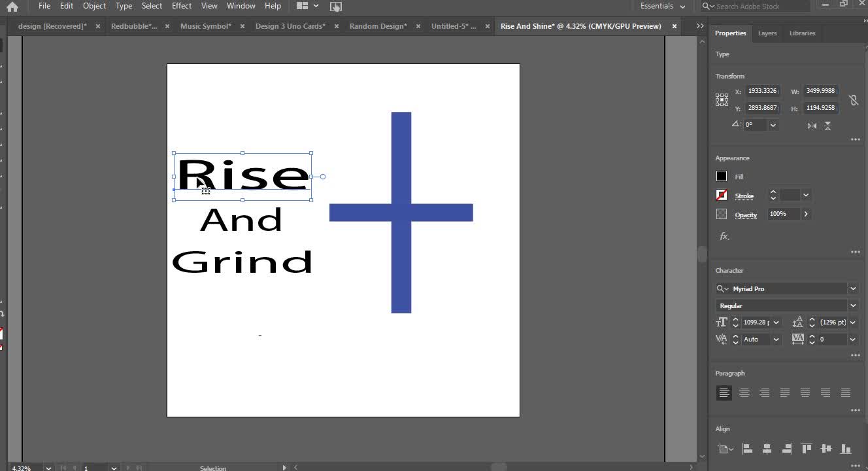
Task: Open more Character options ellipsis
Action: click(x=855, y=355)
